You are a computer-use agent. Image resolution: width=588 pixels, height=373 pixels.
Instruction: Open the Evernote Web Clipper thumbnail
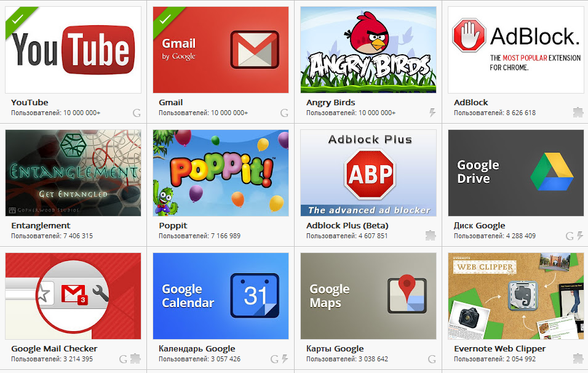(x=516, y=296)
